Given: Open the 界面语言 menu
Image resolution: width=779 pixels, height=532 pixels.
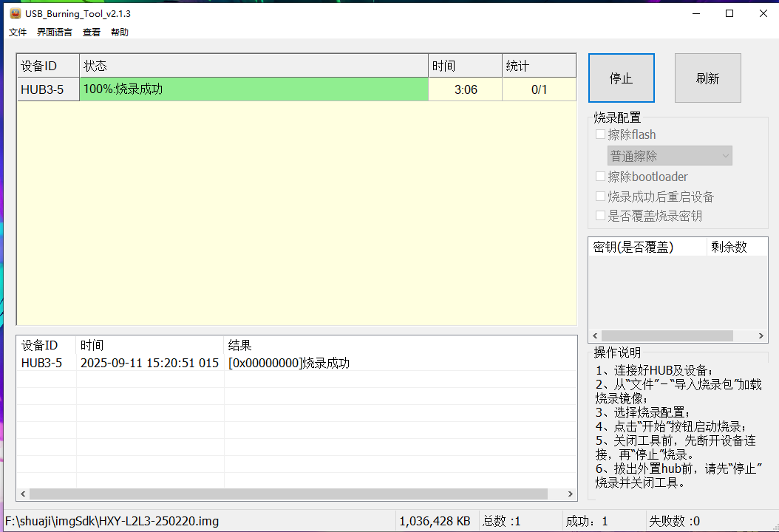Looking at the screenshot, I should pyautogui.click(x=55, y=33).
